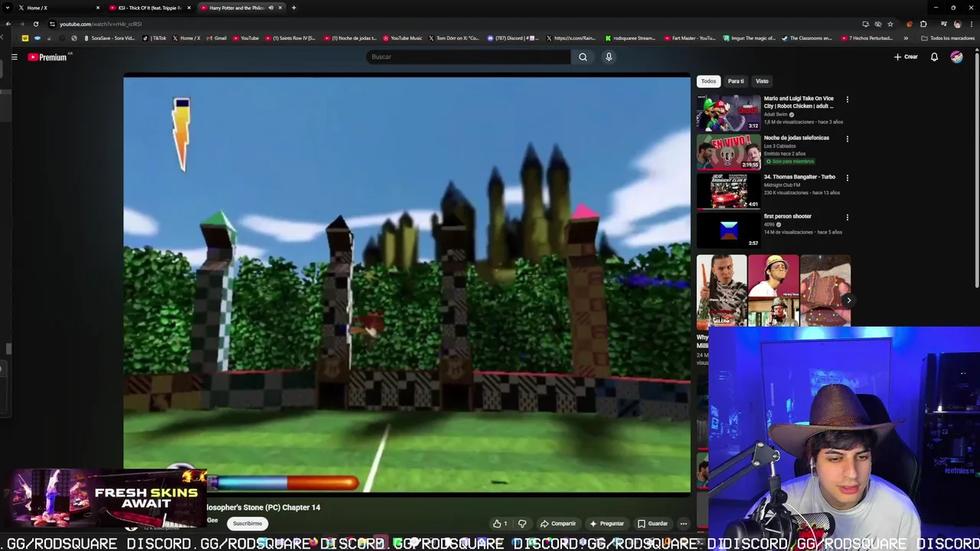Open browser profile avatar in toolbar
Screen dimensions: 980x551
(x=957, y=24)
